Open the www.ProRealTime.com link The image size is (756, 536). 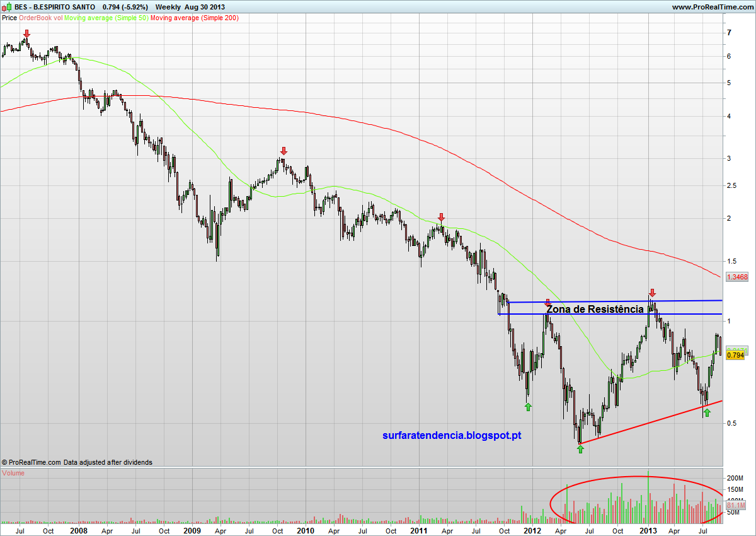(x=712, y=7)
